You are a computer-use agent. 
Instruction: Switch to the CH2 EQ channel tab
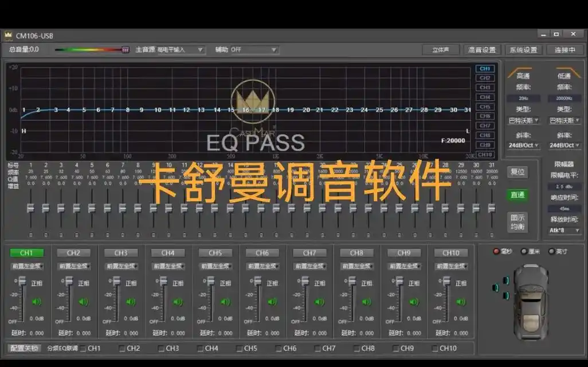click(x=485, y=77)
